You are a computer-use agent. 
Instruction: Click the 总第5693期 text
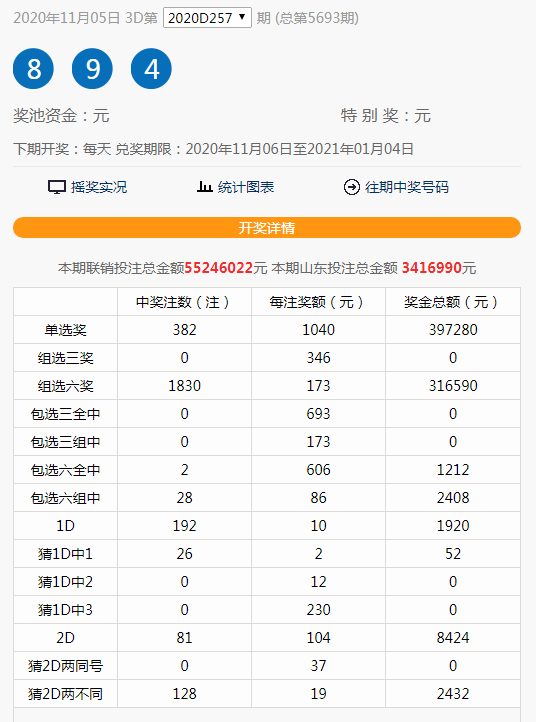[316, 18]
